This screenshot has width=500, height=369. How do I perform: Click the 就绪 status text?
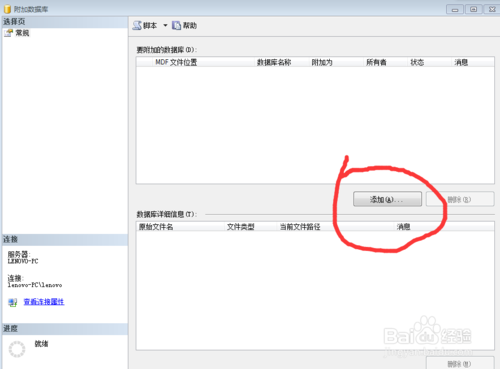[41, 344]
